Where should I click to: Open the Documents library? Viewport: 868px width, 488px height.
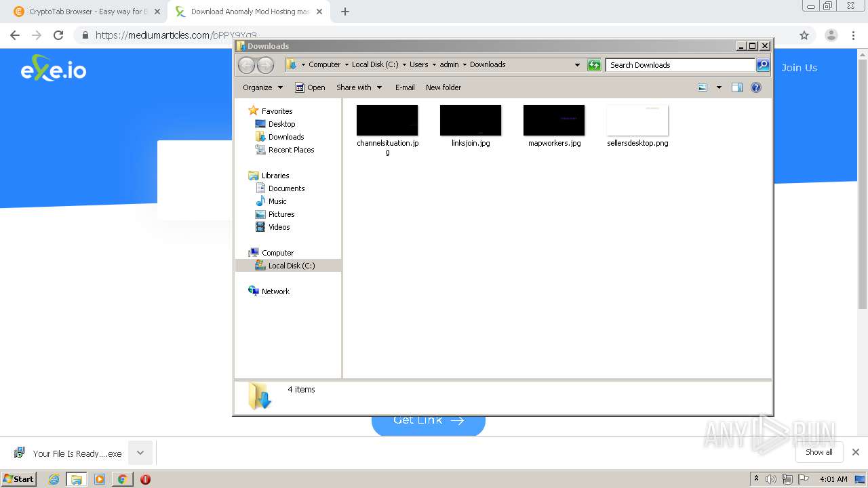click(x=280, y=188)
